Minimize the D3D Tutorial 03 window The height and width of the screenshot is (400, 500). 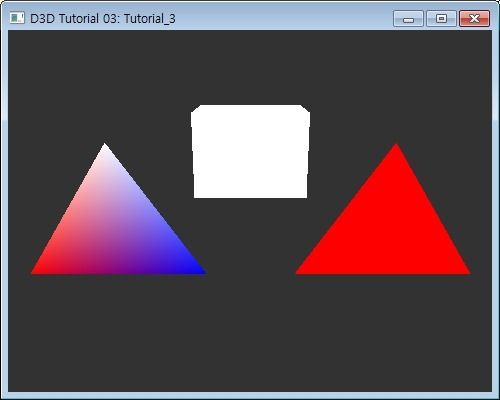[x=408, y=18]
